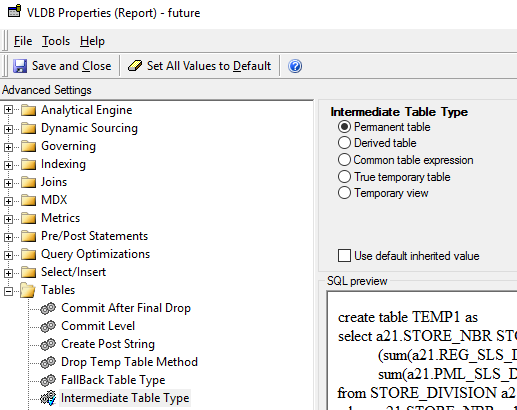Expand the Indexing node

coord(9,165)
